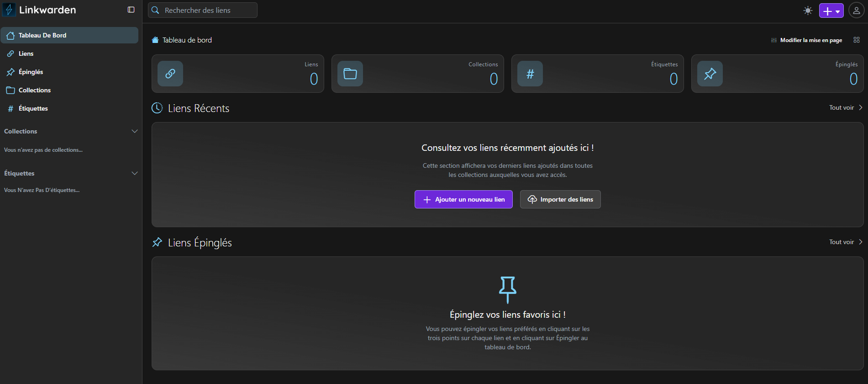Viewport: 868px width, 384px height.
Task: Click the grid view icon near layout edit
Action: 857,40
